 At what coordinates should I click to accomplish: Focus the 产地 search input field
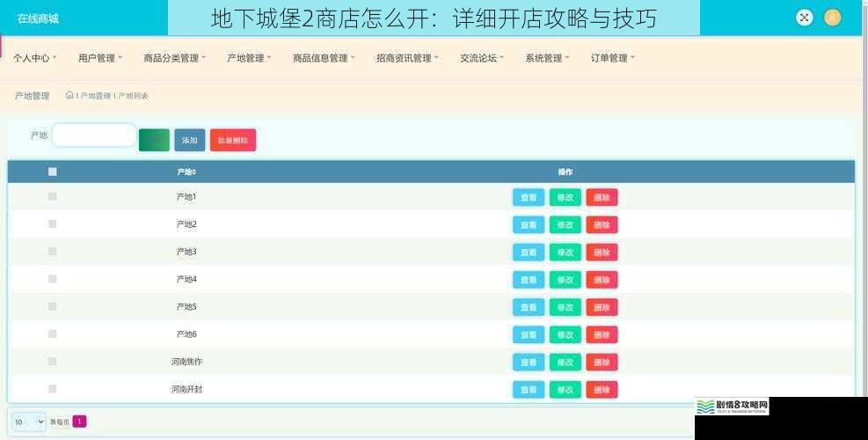(x=94, y=136)
